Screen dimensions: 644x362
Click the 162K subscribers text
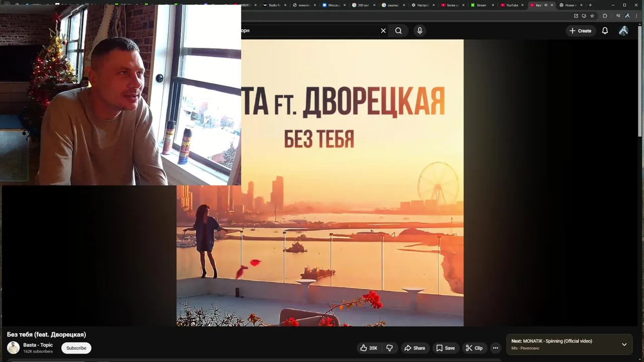[38, 351]
